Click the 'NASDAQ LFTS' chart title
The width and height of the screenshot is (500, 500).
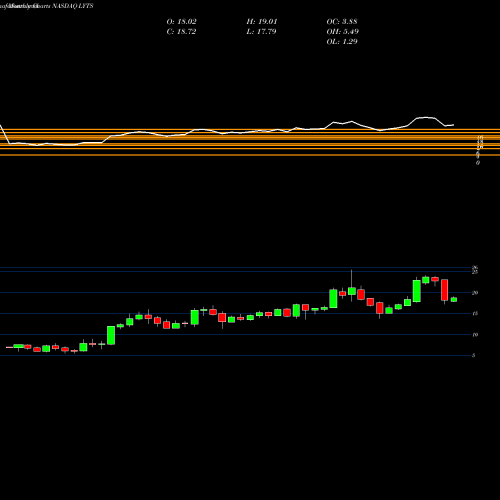point(73,6)
